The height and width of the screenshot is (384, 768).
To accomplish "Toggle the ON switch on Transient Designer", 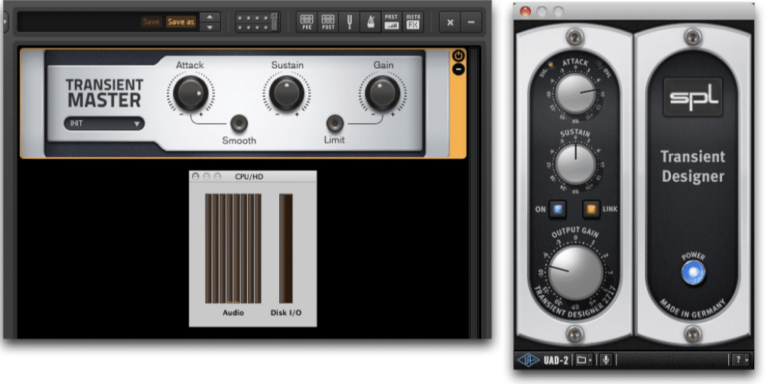I will pos(557,209).
